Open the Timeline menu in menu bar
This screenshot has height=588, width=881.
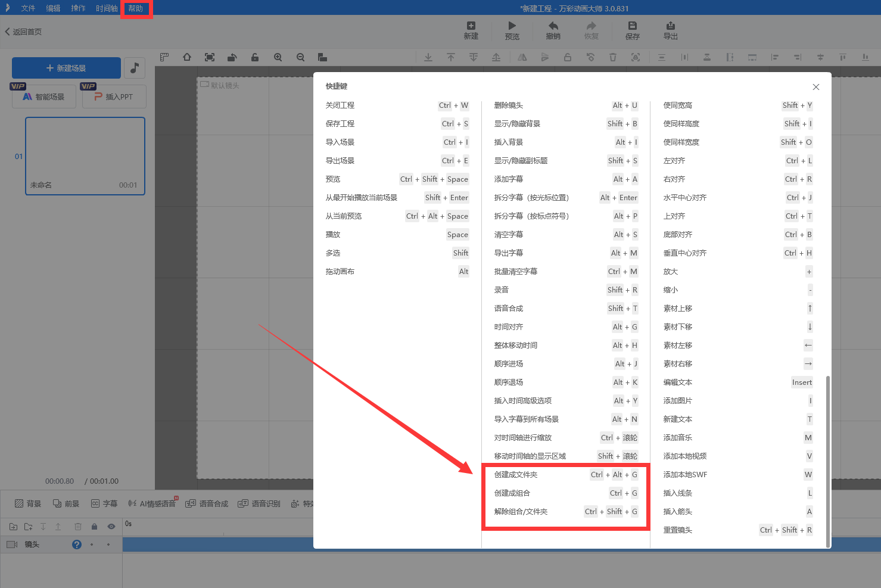(x=107, y=8)
